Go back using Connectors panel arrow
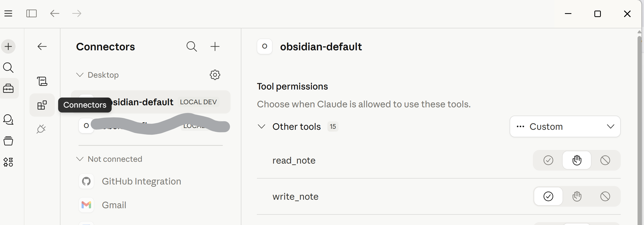 [42, 47]
